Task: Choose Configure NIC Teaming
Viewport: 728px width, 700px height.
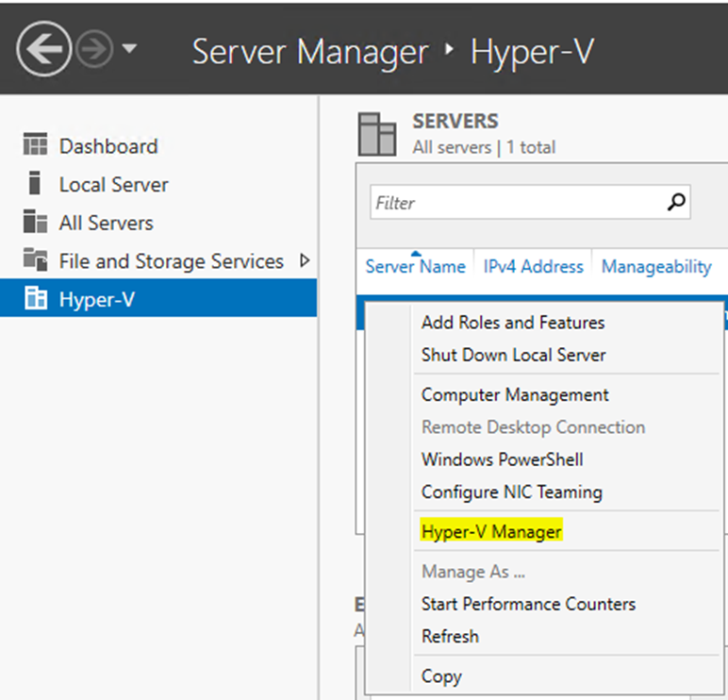Action: pyautogui.click(x=512, y=492)
